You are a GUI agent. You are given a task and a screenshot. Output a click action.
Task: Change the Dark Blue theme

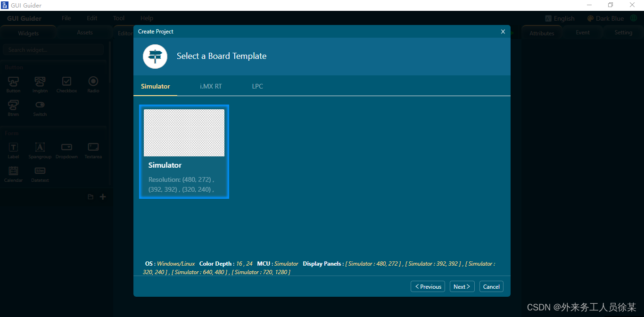tap(605, 18)
